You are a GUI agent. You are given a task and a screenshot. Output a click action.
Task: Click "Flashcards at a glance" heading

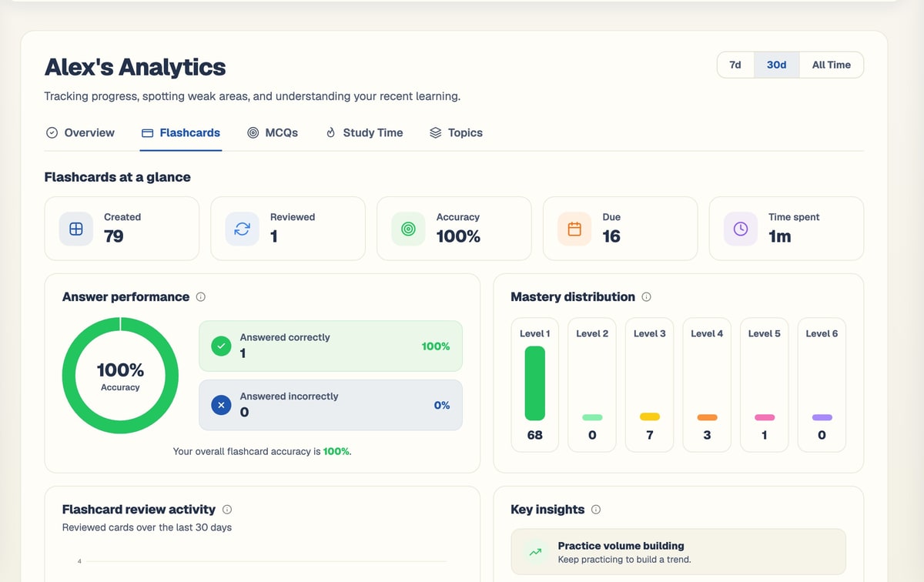coord(117,177)
